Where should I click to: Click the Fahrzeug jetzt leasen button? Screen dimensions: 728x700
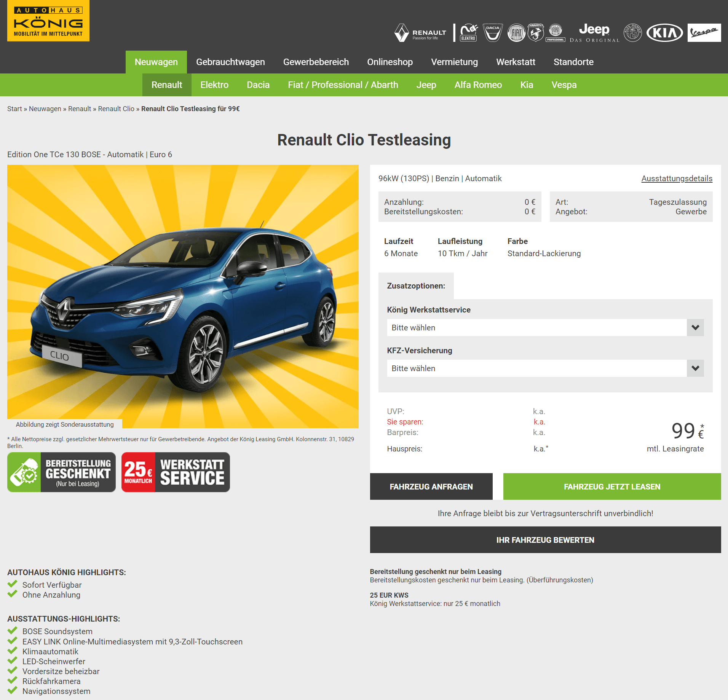click(612, 486)
